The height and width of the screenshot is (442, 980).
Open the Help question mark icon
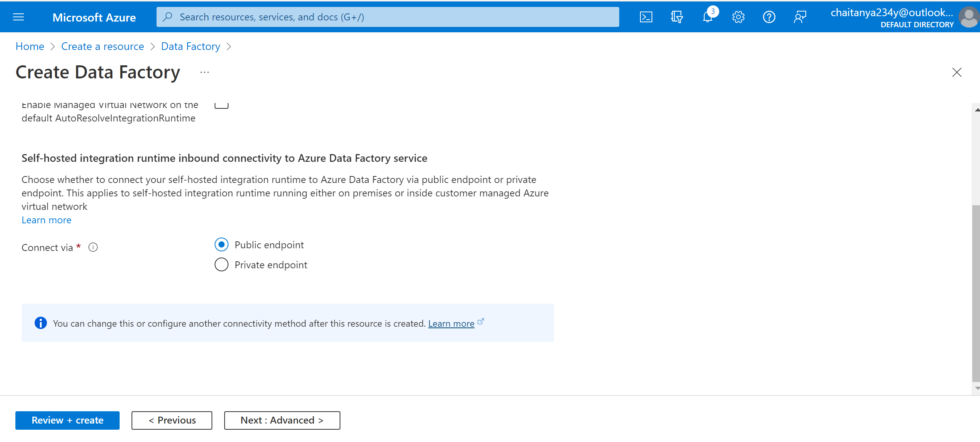[x=769, y=17]
